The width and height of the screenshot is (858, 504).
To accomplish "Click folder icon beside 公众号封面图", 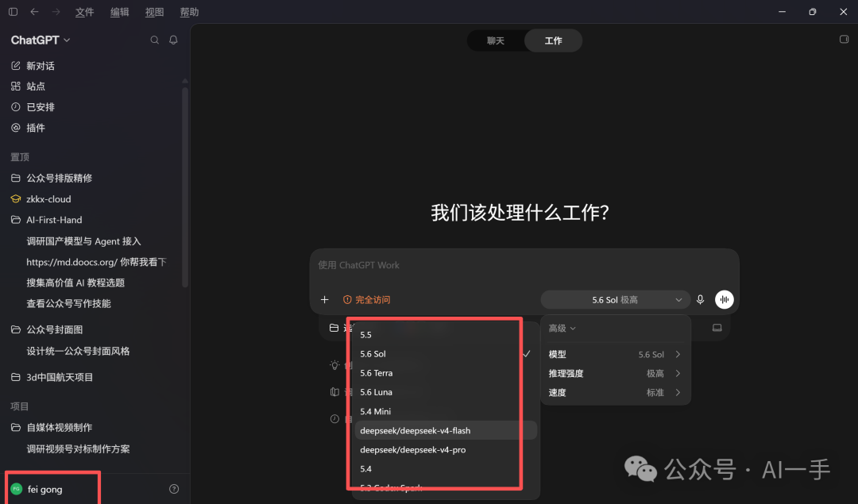I will coord(16,329).
